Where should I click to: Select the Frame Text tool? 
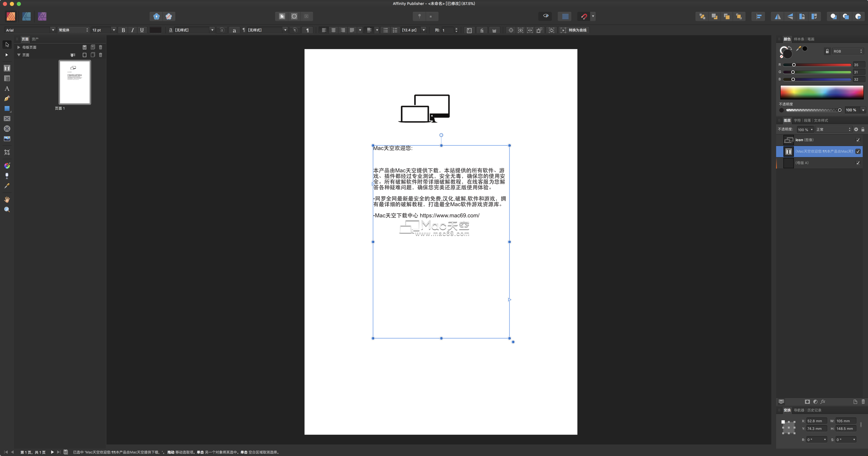coord(7,68)
